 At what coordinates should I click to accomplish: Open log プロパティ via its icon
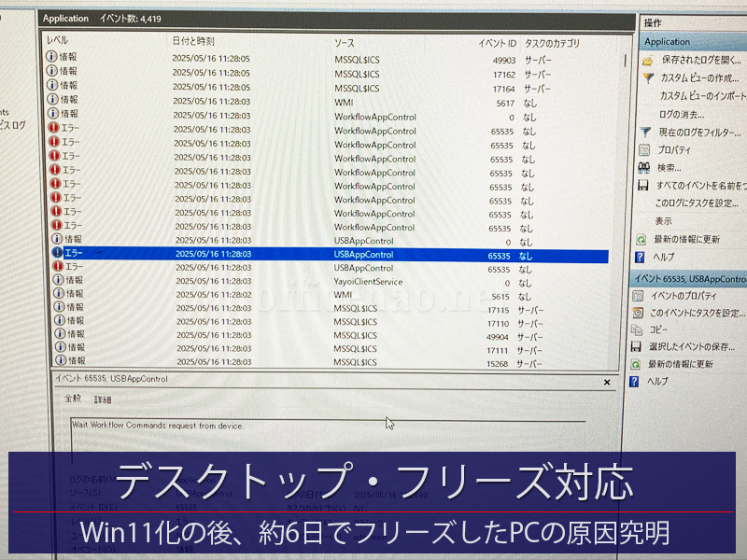pyautogui.click(x=644, y=150)
